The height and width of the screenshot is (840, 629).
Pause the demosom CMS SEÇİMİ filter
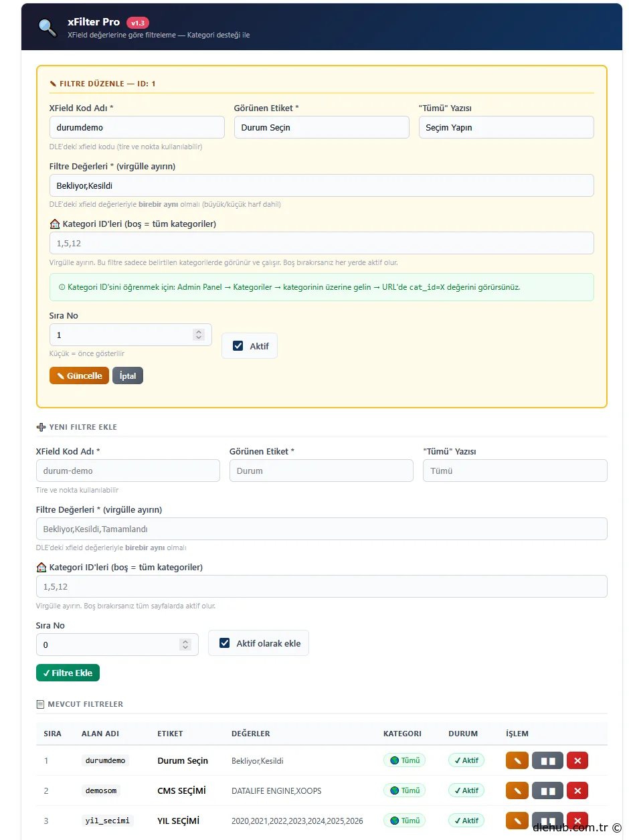point(547,790)
